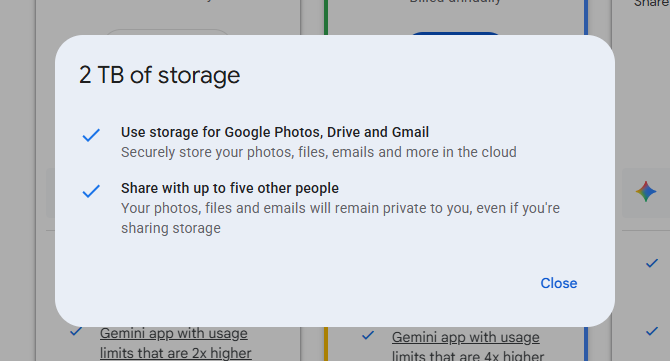Click the checkmark next to the 4x higher link
The width and height of the screenshot is (670, 361).
368,335
